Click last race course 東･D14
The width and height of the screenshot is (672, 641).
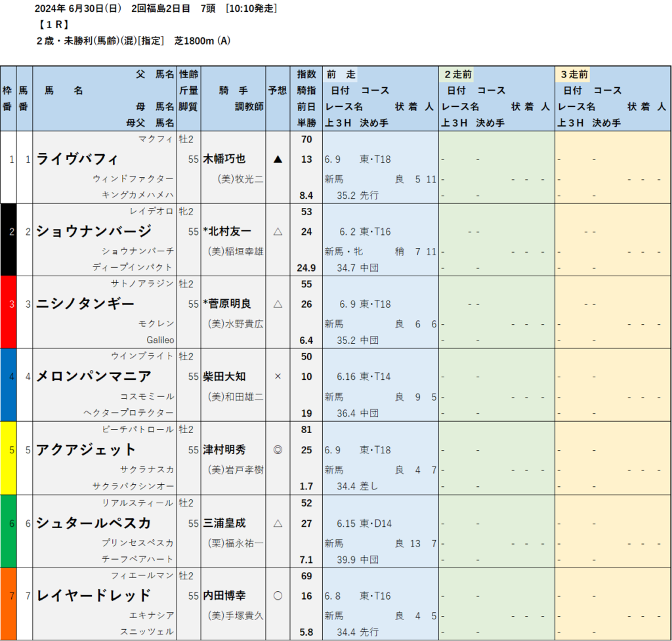click(x=375, y=523)
